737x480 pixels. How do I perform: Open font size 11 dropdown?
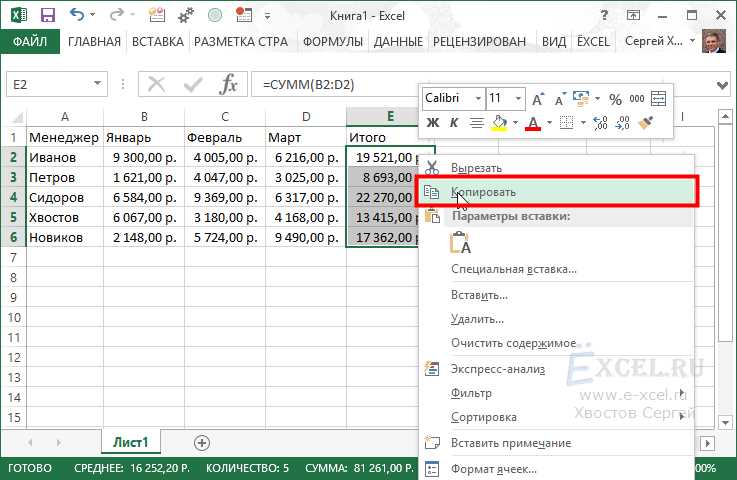(518, 98)
